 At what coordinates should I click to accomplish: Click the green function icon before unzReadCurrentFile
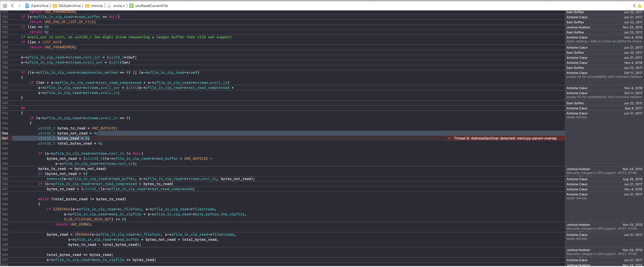132,6
